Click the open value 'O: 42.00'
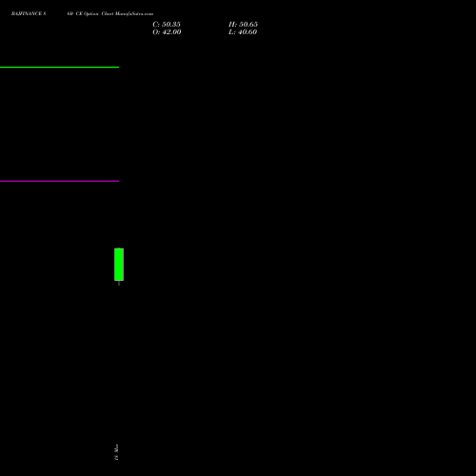Screen dimensions: 476x476 pyautogui.click(x=167, y=32)
